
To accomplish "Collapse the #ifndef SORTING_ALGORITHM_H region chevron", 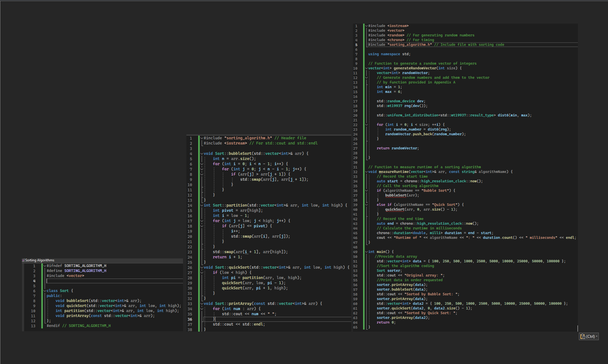I will (x=45, y=266).
